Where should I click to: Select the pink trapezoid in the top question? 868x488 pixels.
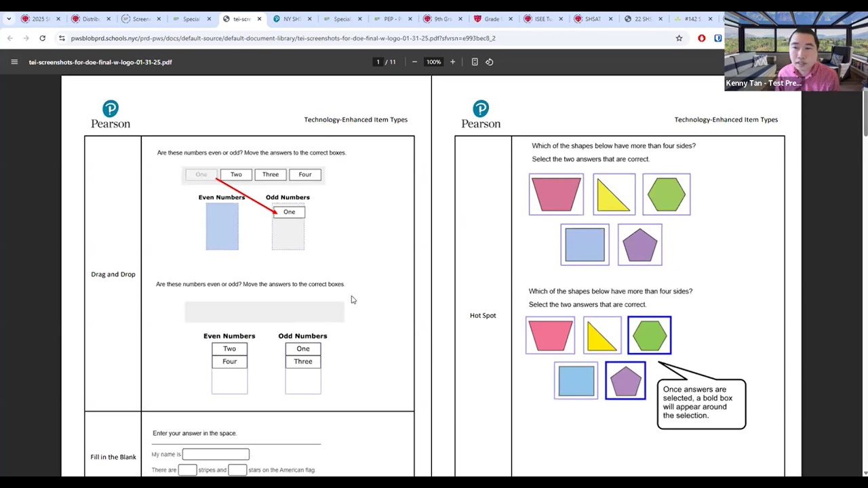coord(556,195)
